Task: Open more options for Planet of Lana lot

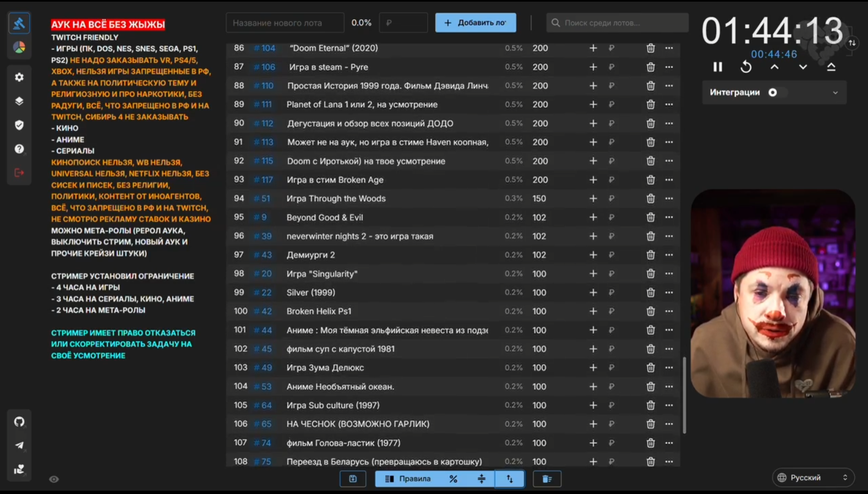Action: coord(669,105)
